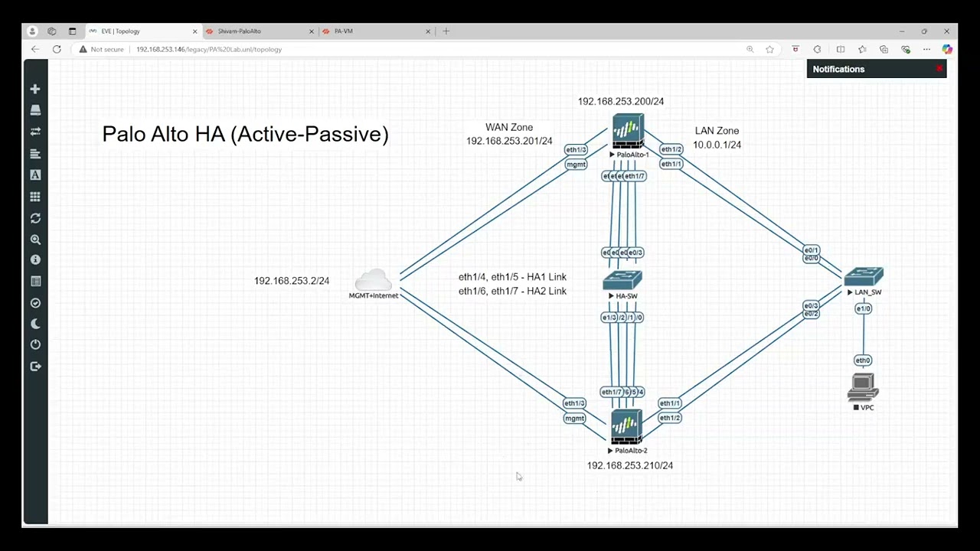Click the browser back arrow
Screen dimensions: 980x551
pyautogui.click(x=35, y=49)
